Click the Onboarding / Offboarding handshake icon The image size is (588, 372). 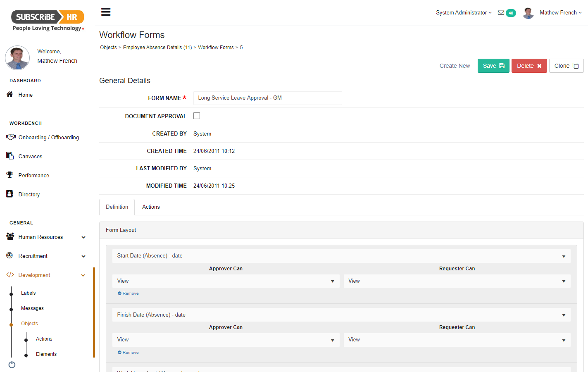(10, 137)
